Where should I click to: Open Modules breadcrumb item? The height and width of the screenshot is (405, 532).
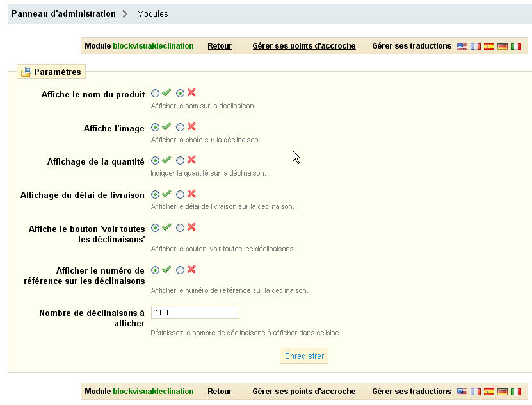(x=152, y=14)
